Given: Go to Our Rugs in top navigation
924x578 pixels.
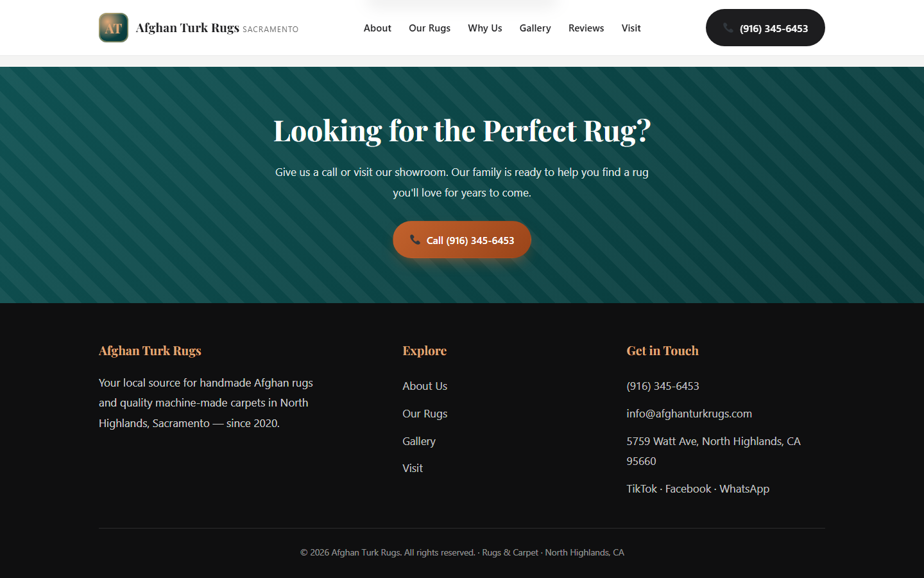Looking at the screenshot, I should (x=429, y=28).
